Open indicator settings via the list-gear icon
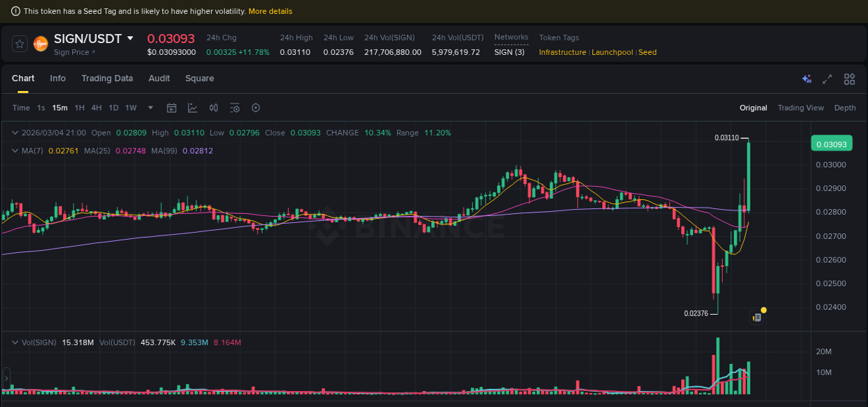868x407 pixels. point(234,108)
